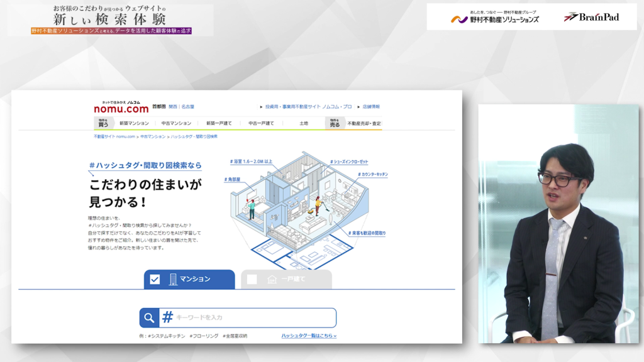Click the 野村不動産ソリューションズ logo
The height and width of the screenshot is (362, 644).
coord(495,18)
